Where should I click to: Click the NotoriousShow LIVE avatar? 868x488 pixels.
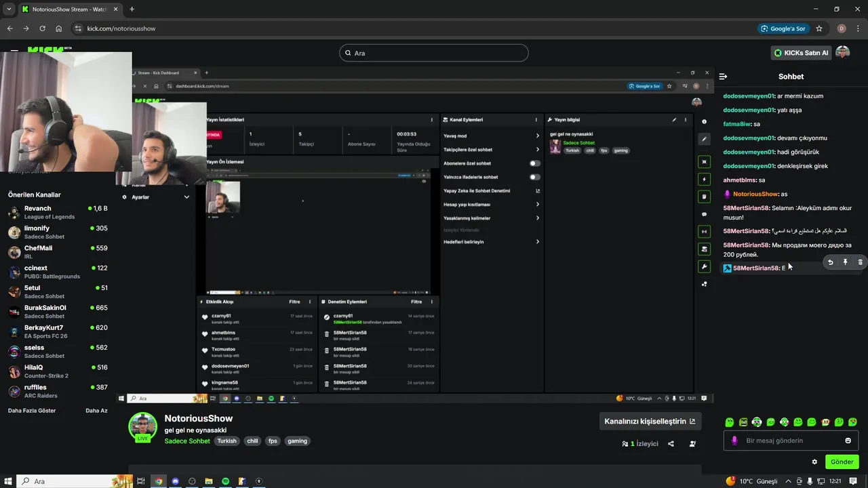coord(143,427)
